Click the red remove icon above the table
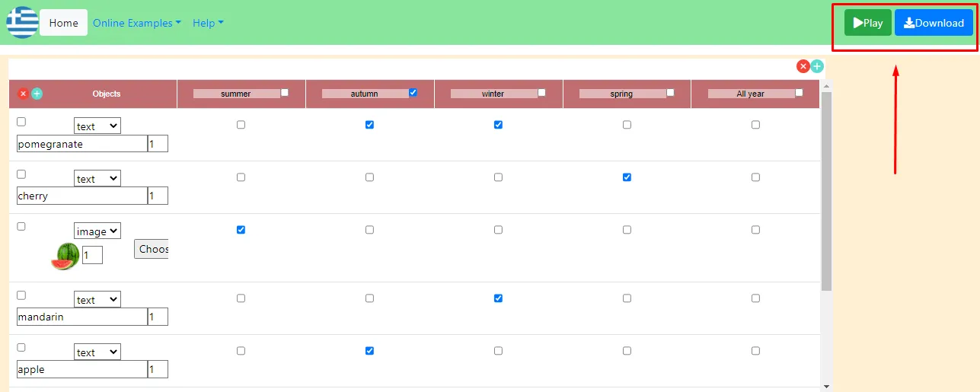Image resolution: width=980 pixels, height=392 pixels. [803, 66]
